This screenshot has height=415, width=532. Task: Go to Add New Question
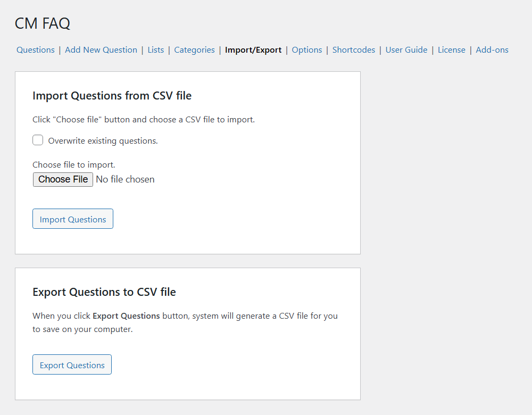(101, 50)
